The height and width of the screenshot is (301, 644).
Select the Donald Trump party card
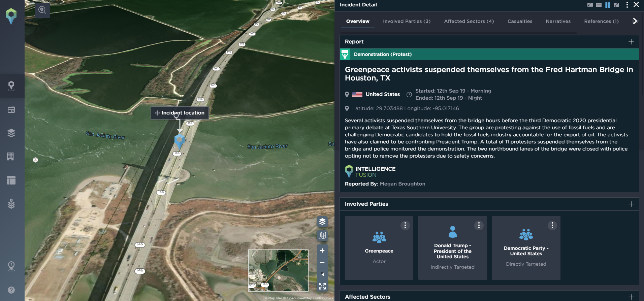pyautogui.click(x=453, y=248)
